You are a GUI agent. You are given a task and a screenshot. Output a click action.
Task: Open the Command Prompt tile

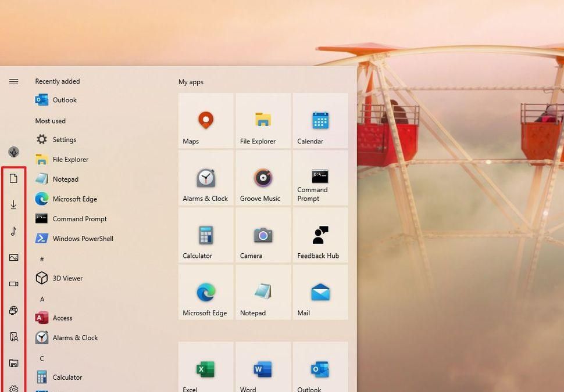point(320,178)
